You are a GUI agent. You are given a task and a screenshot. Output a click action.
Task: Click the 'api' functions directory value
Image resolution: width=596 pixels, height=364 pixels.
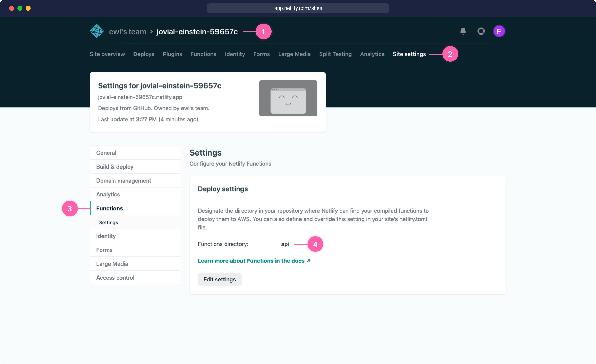285,244
